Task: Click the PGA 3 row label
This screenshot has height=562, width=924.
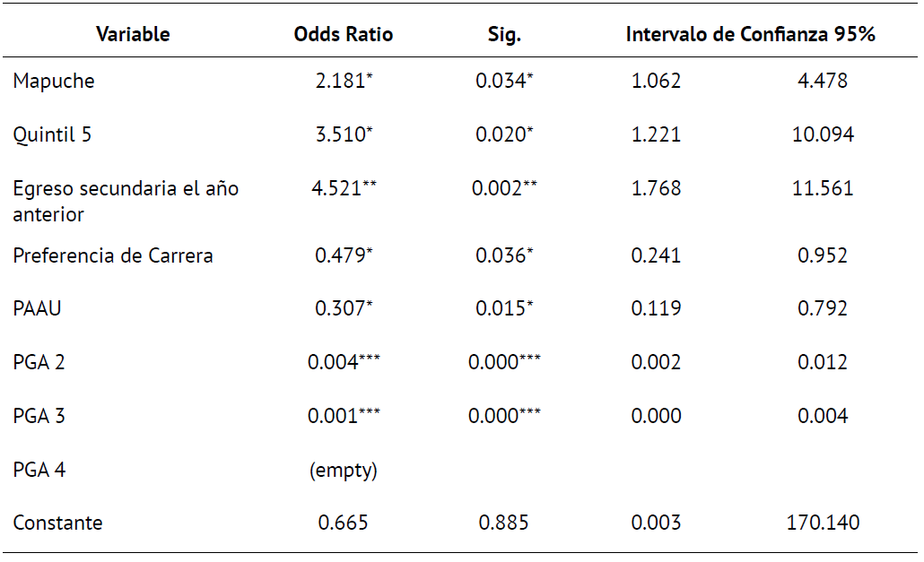Action: point(39,416)
